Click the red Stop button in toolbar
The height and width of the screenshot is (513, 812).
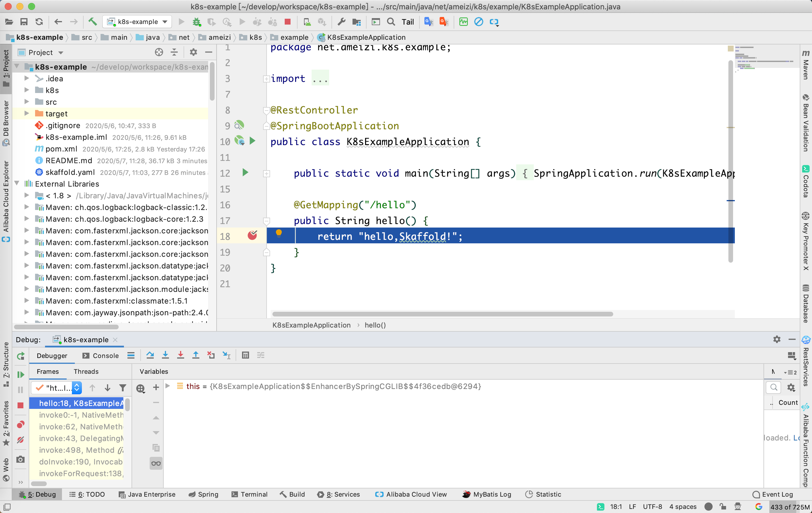(287, 22)
